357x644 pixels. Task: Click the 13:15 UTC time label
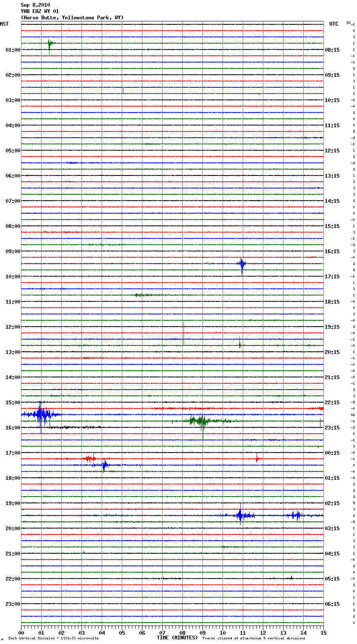coord(332,176)
